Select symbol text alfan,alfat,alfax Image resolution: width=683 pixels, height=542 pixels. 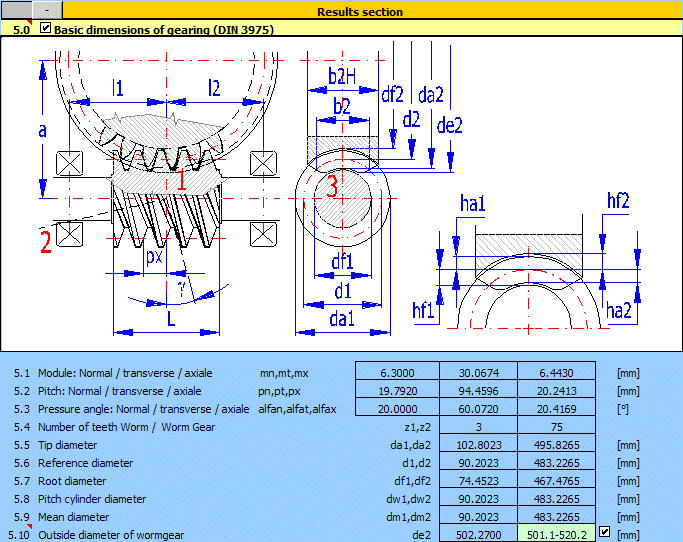click(297, 409)
